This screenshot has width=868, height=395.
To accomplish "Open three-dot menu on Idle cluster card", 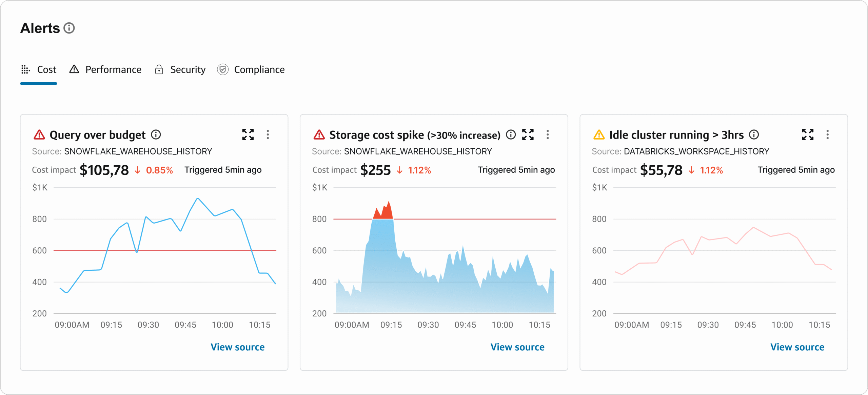I will click(x=827, y=134).
